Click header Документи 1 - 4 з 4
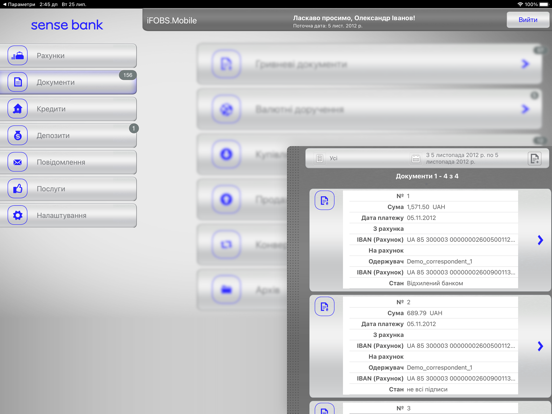 click(x=427, y=176)
